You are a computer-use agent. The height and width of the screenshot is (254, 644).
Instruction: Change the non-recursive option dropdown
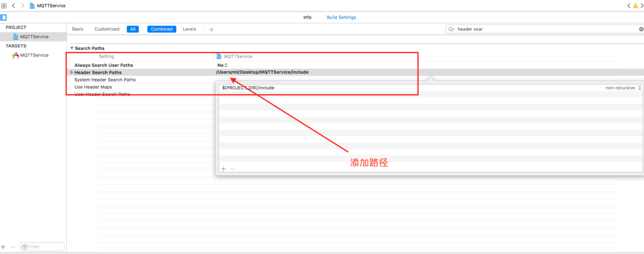(623, 88)
